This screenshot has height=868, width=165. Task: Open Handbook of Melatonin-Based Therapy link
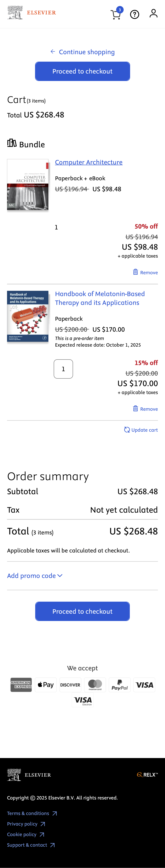pos(100,298)
